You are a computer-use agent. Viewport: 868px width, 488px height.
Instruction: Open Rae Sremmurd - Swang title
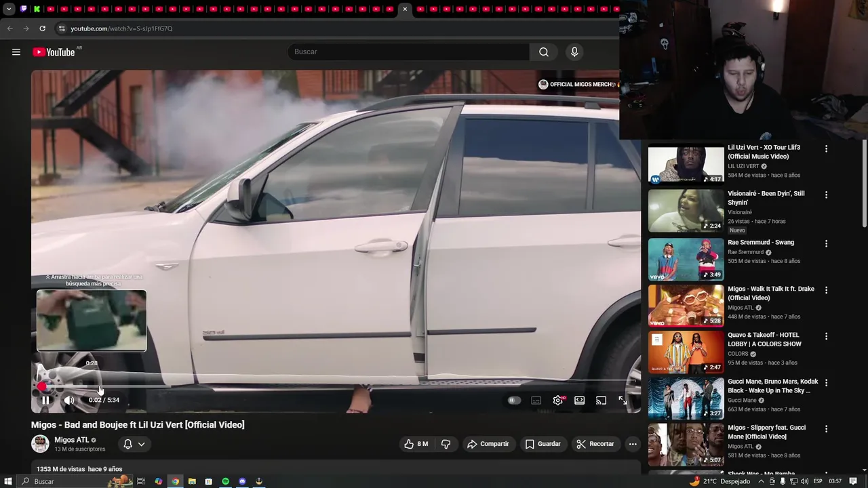coord(761,243)
